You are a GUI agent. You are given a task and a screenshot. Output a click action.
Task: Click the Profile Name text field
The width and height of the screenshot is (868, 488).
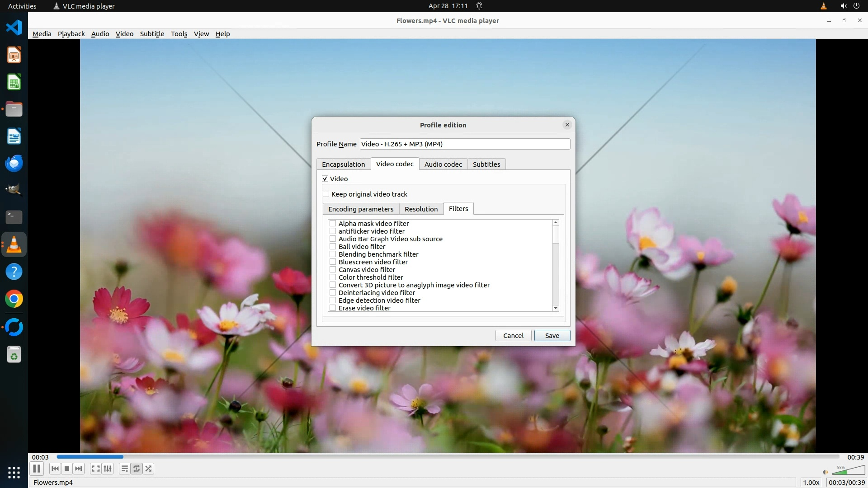[464, 144]
